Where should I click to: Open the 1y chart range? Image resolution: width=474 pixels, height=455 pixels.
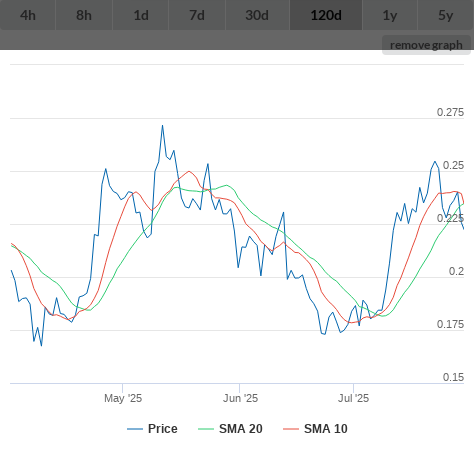pos(390,15)
